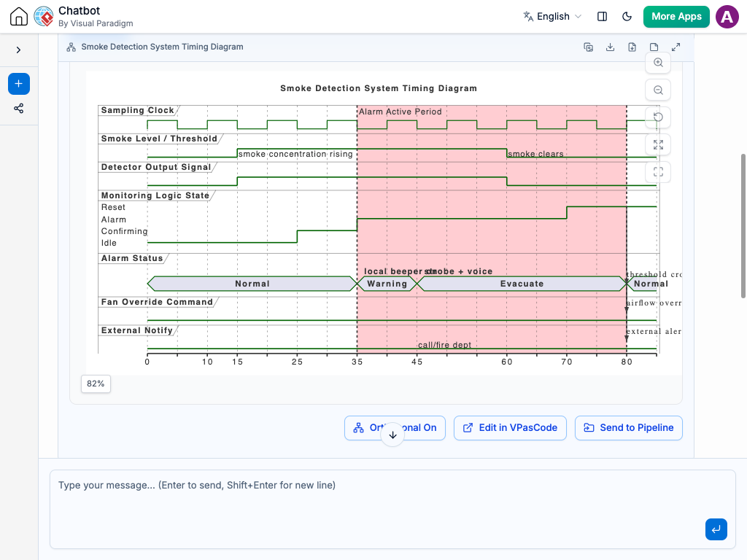747x560 pixels.
Task: Click the Fan Override Command label
Action: pyautogui.click(x=157, y=302)
